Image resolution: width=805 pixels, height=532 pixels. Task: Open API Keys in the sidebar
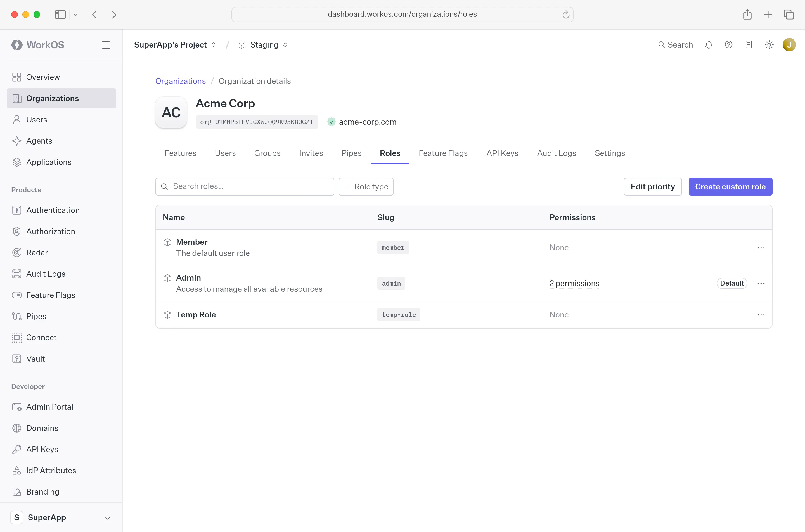[61, 449]
